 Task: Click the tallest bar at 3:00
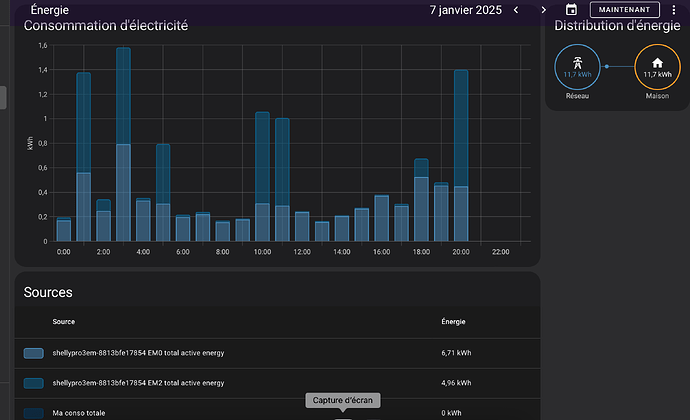tap(123, 144)
